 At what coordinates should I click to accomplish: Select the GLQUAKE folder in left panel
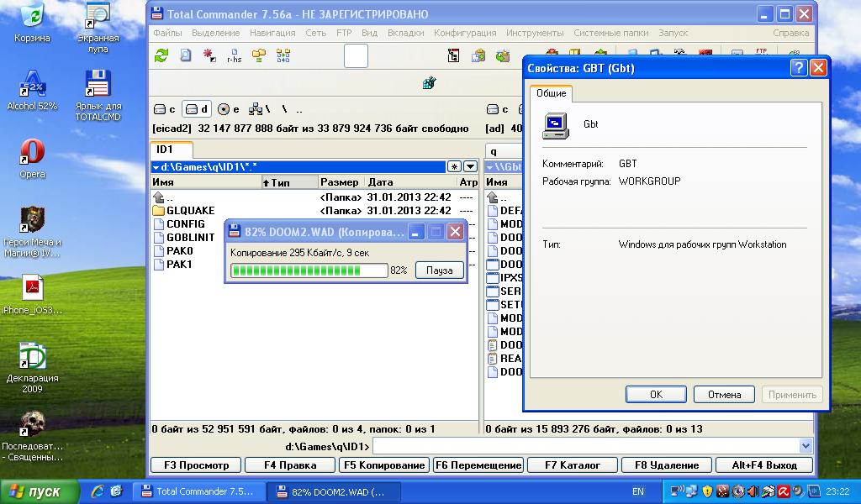(x=184, y=211)
